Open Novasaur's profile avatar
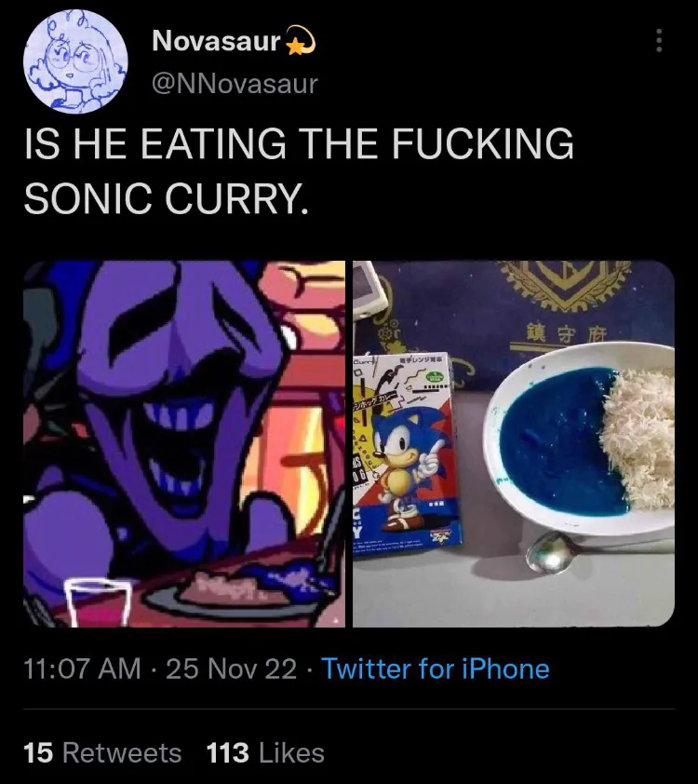This screenshot has width=698, height=784. click(x=75, y=61)
